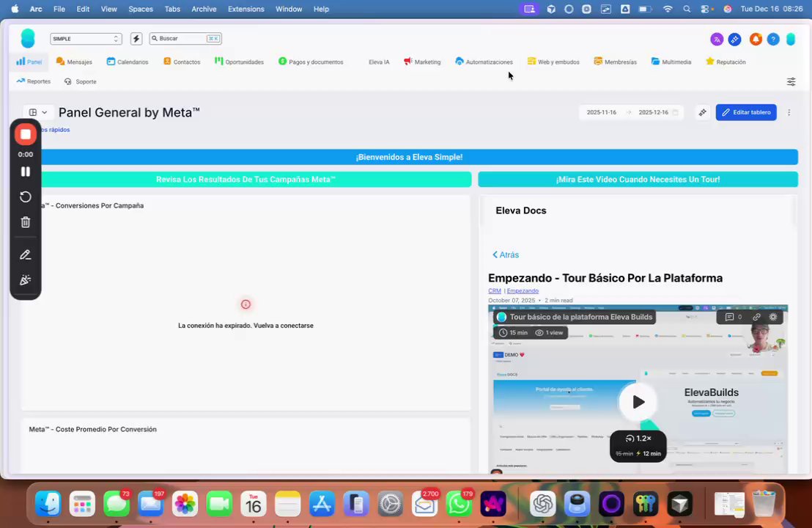Open the Multimedia section

click(671, 62)
